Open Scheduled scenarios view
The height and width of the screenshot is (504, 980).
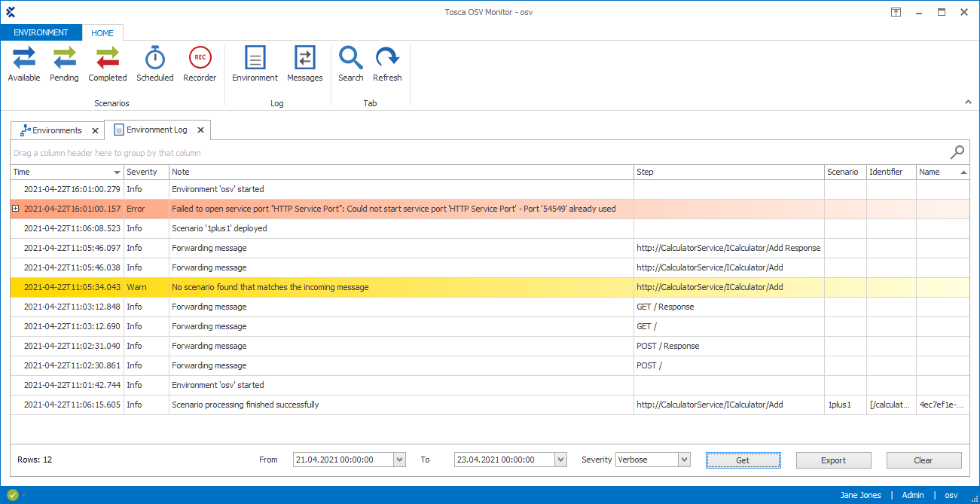tap(155, 64)
